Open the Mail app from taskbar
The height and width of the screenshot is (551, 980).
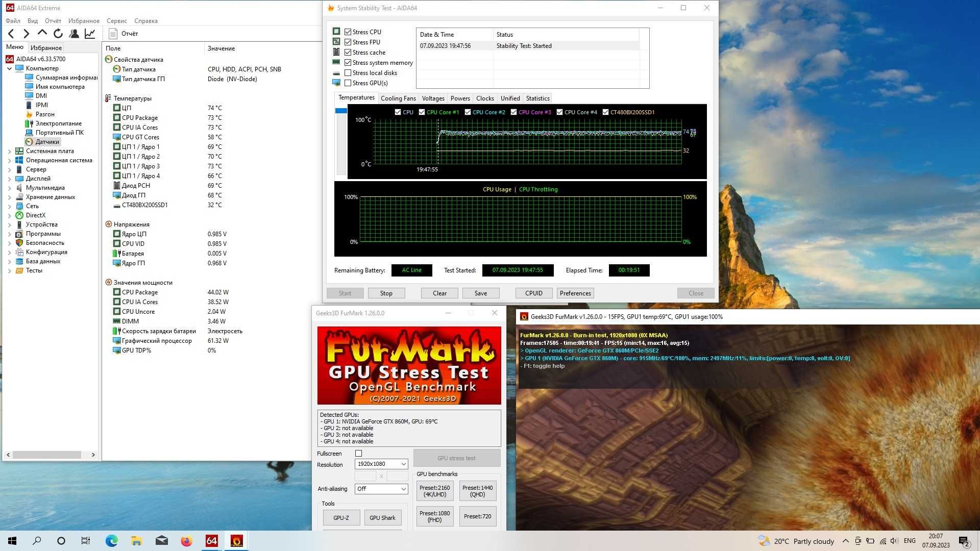click(x=161, y=541)
